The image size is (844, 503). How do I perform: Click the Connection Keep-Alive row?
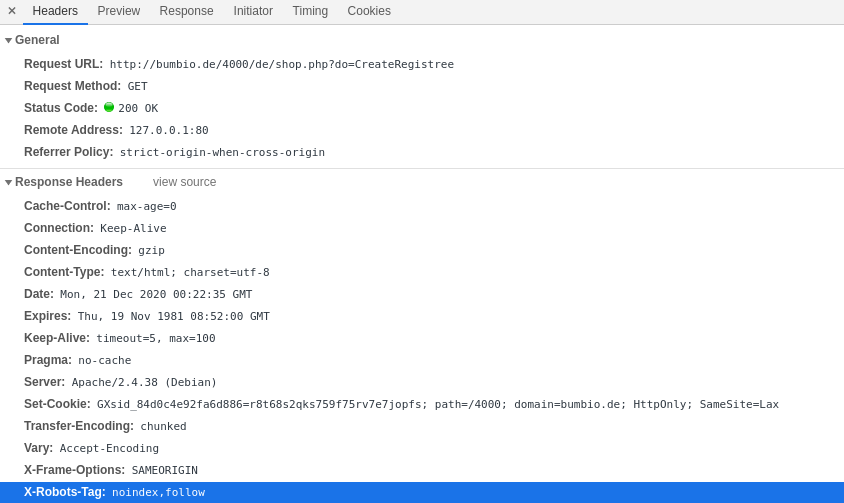click(x=422, y=228)
